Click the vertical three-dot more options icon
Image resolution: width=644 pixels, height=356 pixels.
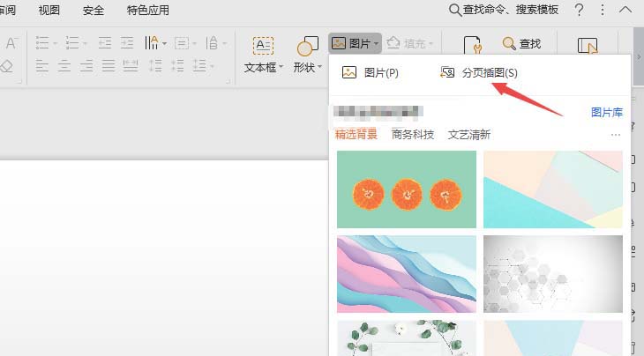coord(603,10)
